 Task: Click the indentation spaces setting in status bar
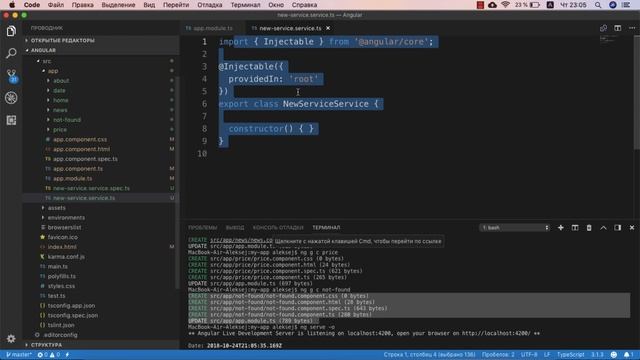tap(498, 355)
